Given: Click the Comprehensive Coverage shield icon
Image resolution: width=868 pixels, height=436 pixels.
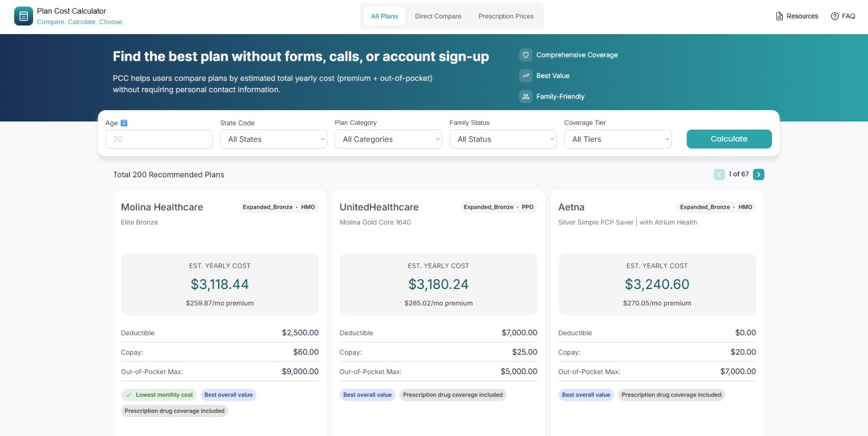Looking at the screenshot, I should 526,55.
